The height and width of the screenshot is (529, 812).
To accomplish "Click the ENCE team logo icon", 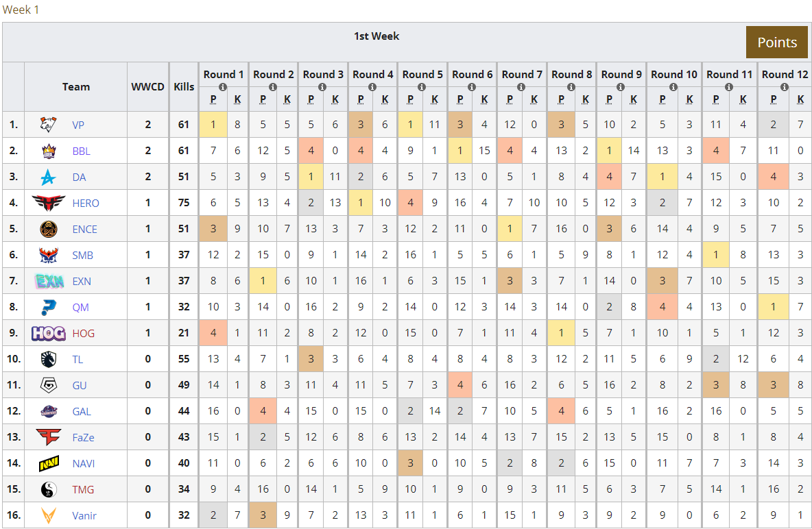I will pos(48,229).
